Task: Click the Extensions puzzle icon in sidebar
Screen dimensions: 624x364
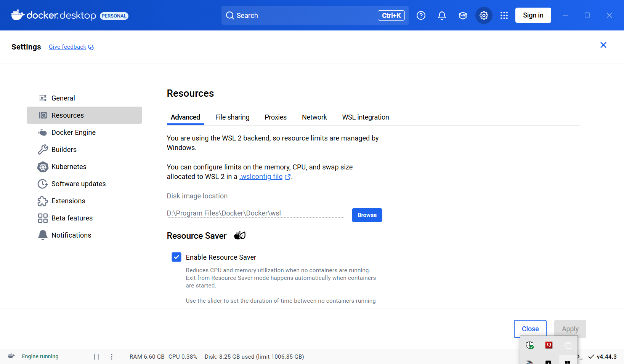Action: click(x=43, y=201)
